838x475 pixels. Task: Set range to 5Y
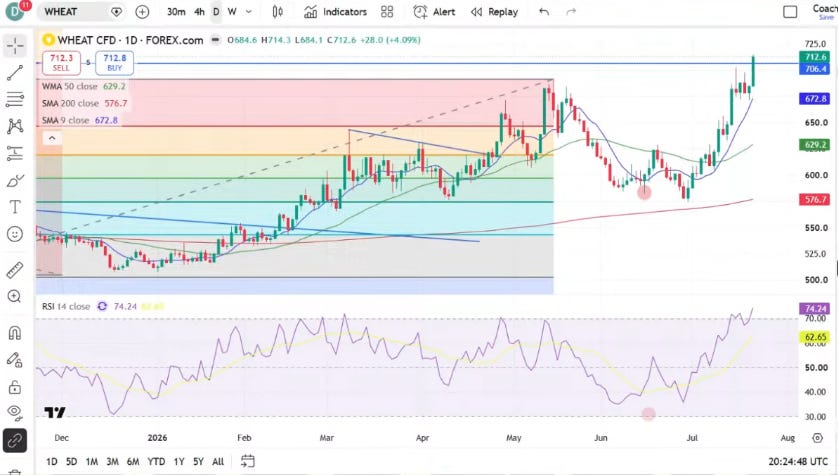point(198,462)
